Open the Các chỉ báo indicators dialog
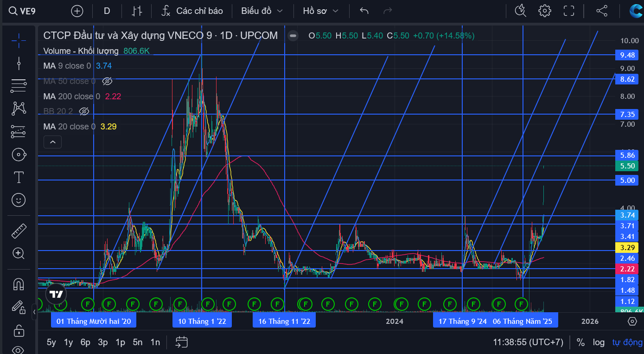This screenshot has height=354, width=644. (192, 11)
